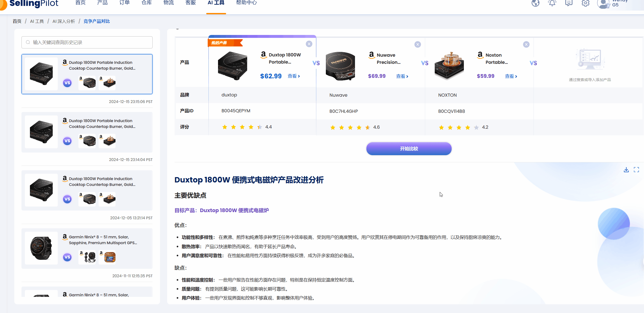
Task: Download the analysis report icon
Action: coord(626,169)
